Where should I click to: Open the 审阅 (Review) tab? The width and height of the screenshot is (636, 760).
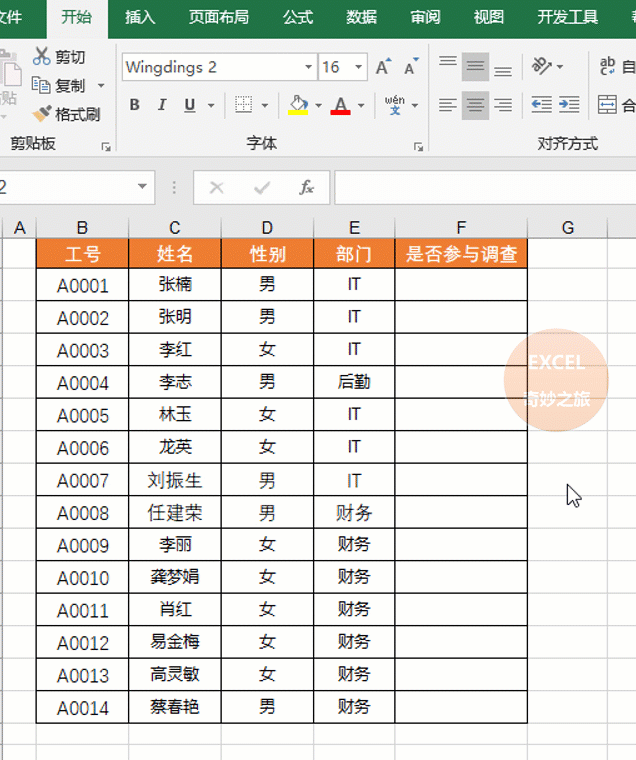(x=426, y=17)
